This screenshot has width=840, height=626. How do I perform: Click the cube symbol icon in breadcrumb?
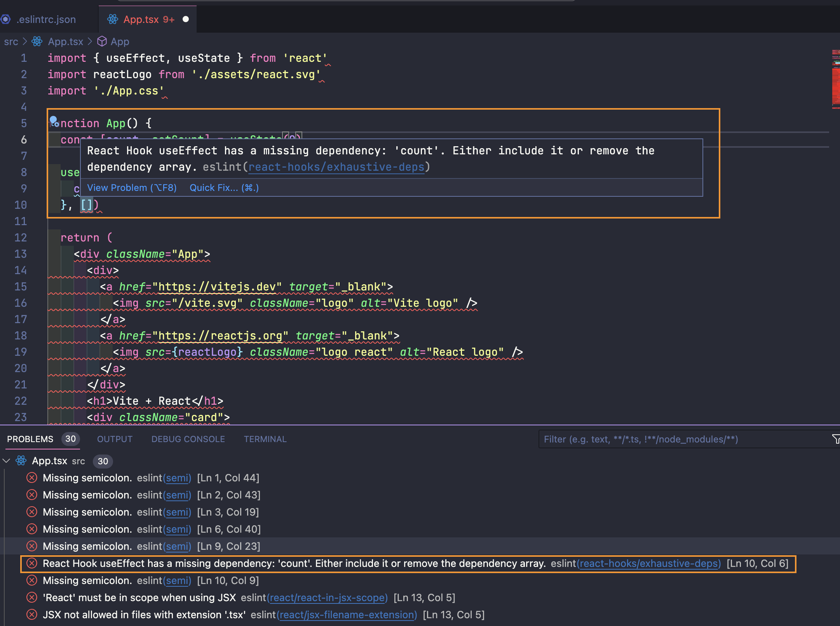click(102, 41)
